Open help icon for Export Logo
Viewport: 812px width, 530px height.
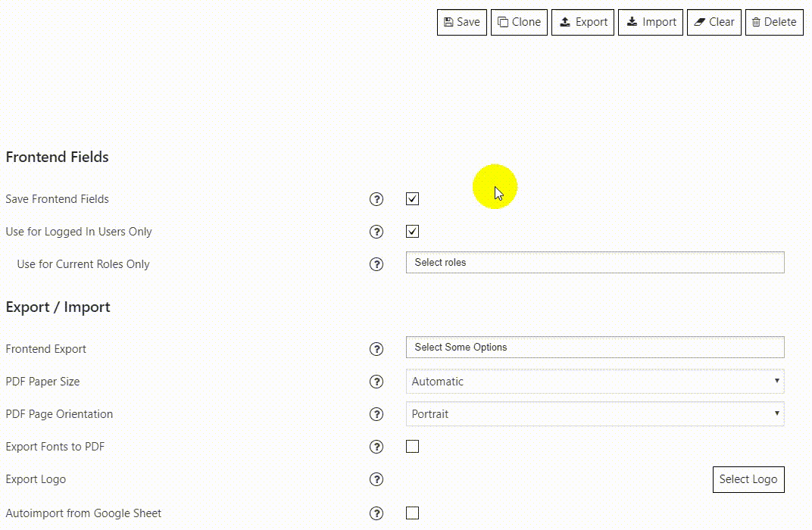click(376, 480)
